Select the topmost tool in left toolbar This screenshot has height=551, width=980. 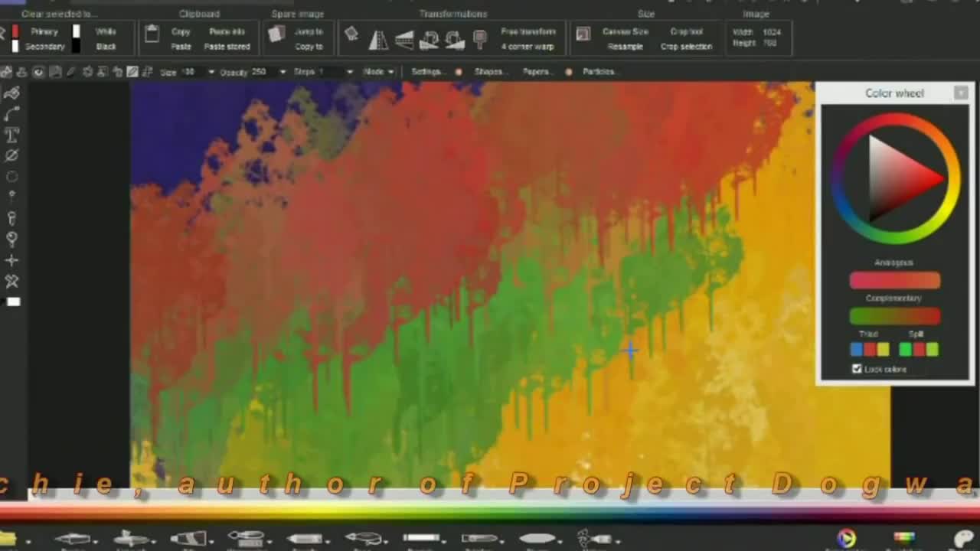coord(11,93)
